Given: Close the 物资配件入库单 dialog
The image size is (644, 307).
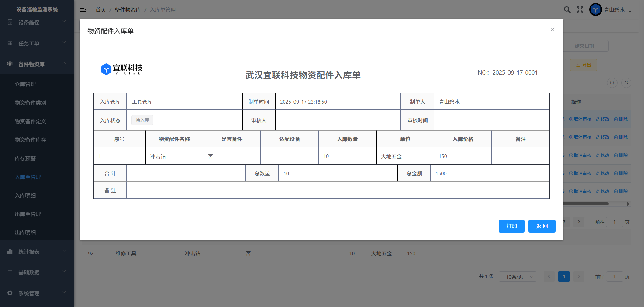Looking at the screenshot, I should pos(552,30).
